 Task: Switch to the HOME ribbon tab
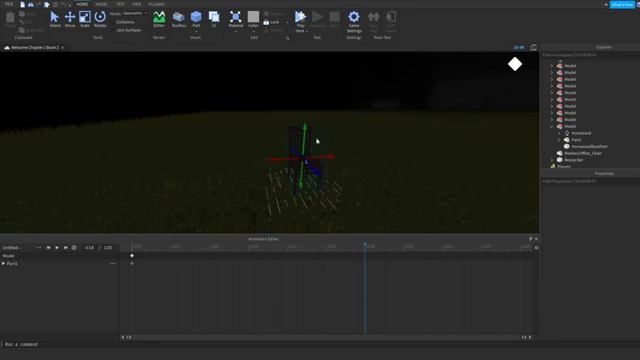pyautogui.click(x=82, y=4)
